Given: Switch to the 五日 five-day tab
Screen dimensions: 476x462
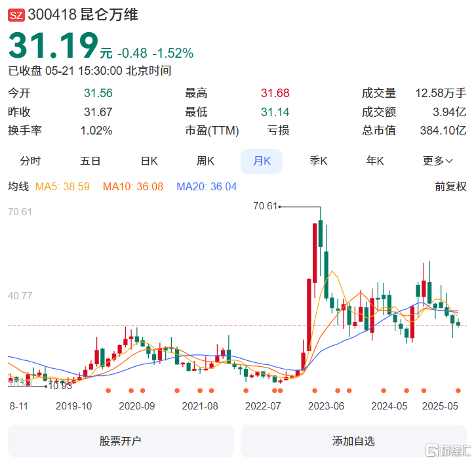Looking at the screenshot, I should pyautogui.click(x=90, y=161).
